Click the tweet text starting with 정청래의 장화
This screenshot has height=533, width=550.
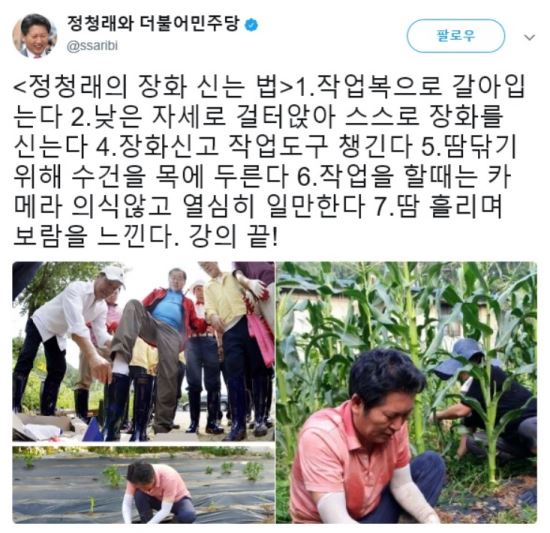pos(269,161)
